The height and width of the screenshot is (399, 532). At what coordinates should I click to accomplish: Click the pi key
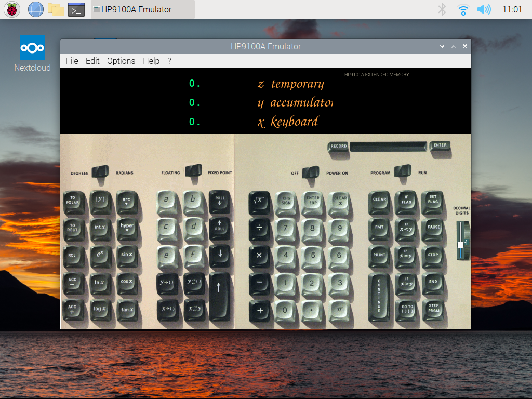[x=339, y=310]
